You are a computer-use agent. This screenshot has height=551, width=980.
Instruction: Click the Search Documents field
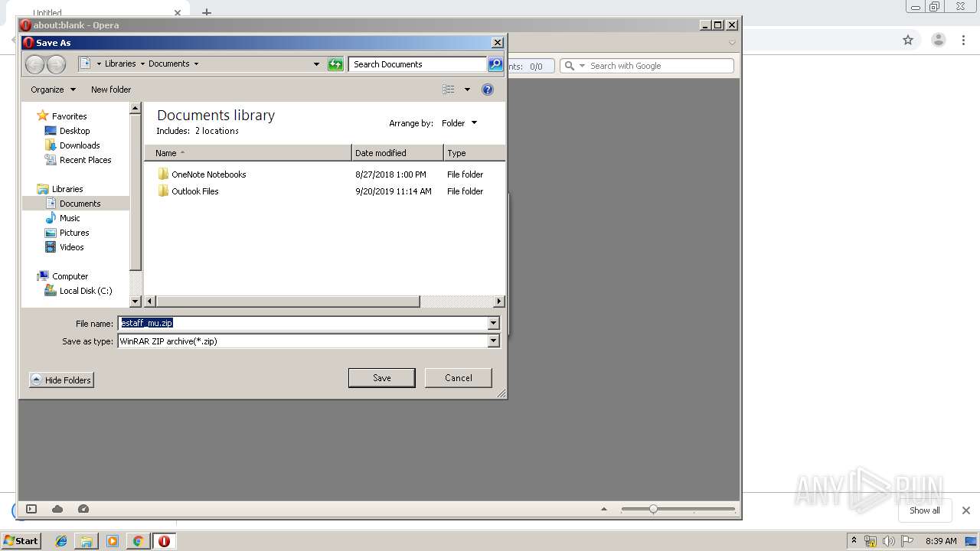pyautogui.click(x=417, y=64)
